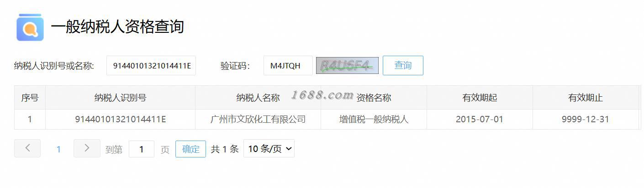
Task: Click the 纳税人识别号 column header
Action: tap(120, 98)
